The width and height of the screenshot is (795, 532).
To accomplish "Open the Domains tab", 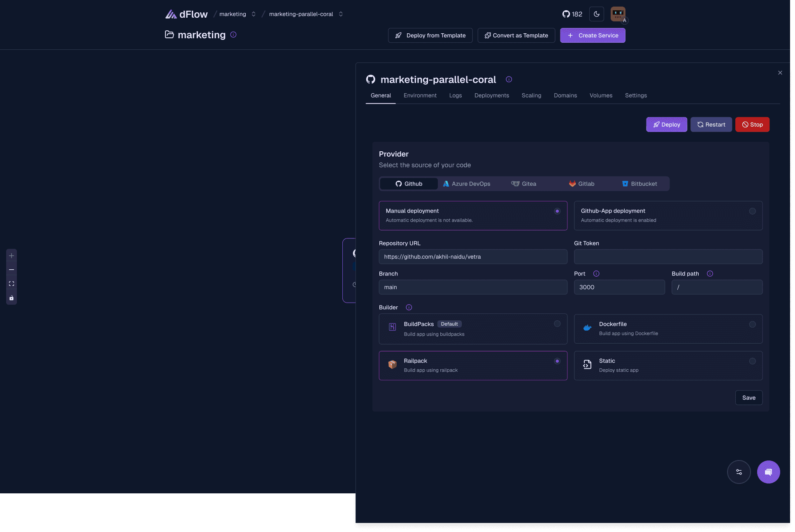I will [565, 95].
